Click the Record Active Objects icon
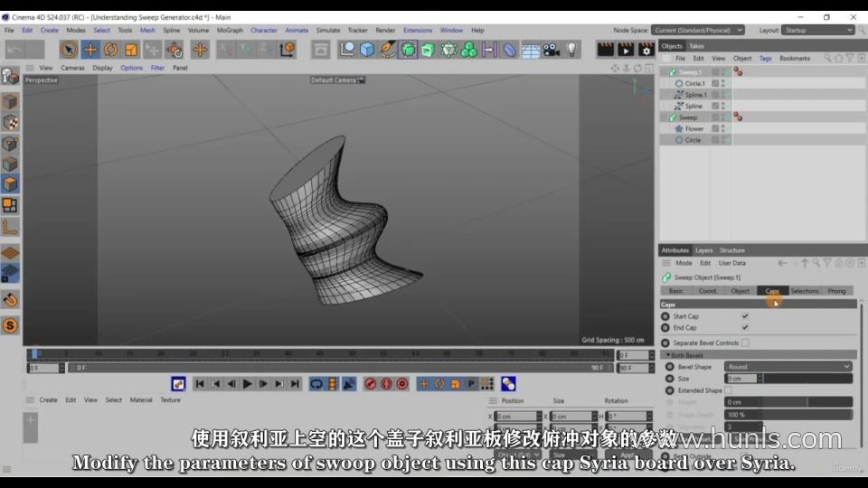Image resolution: width=868 pixels, height=488 pixels. 371,384
